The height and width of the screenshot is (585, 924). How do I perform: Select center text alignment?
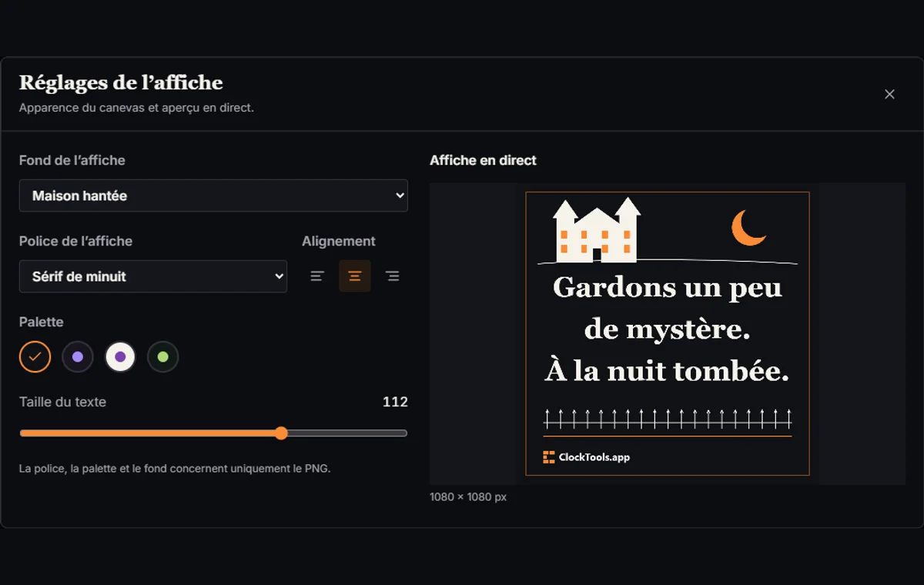click(355, 276)
